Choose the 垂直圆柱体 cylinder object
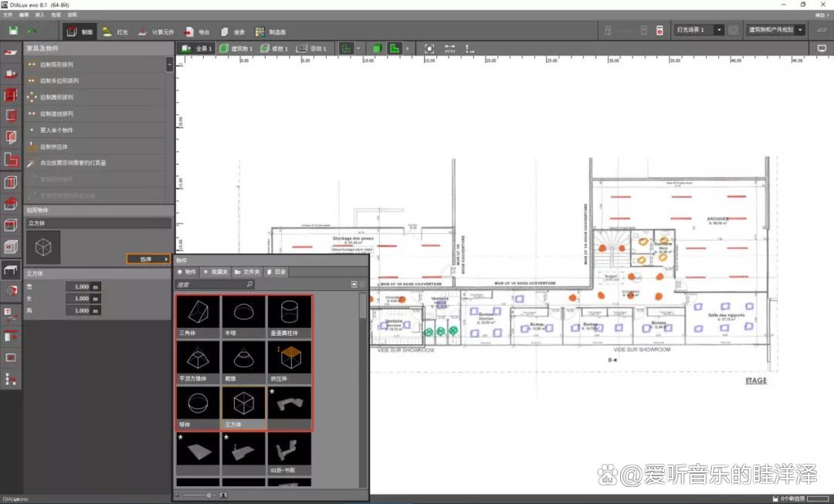 point(290,317)
